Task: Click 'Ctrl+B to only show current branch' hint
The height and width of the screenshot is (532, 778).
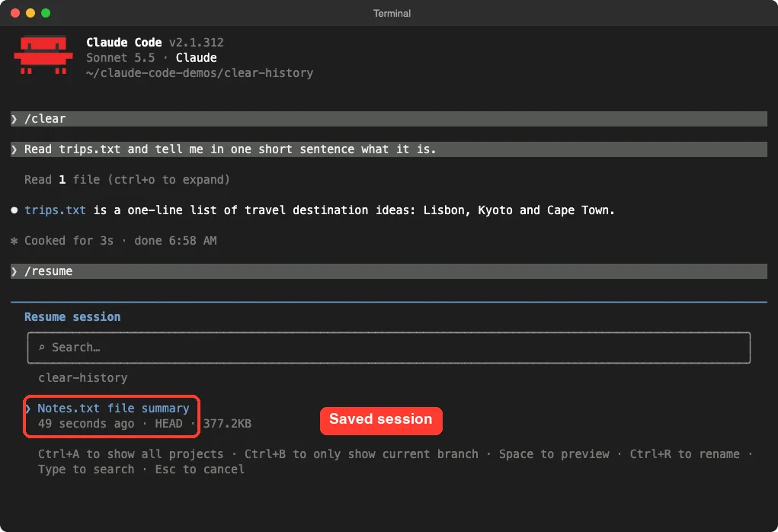Action: coord(361,454)
